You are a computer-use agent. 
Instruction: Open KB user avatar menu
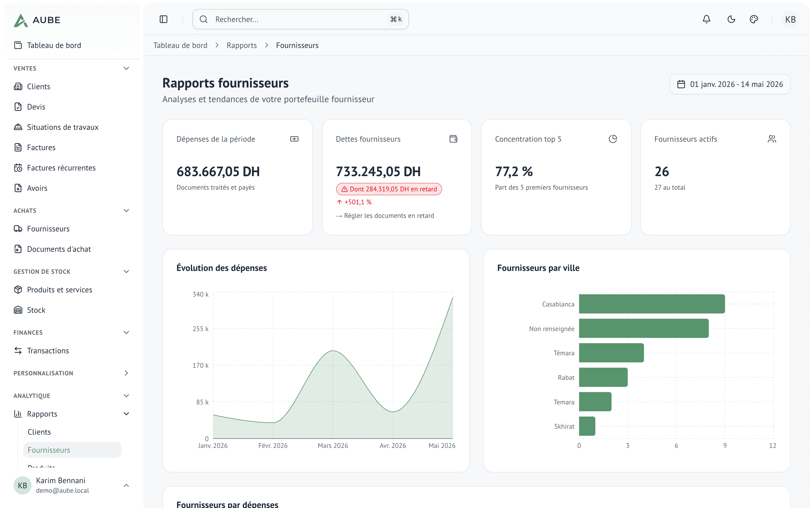790,19
